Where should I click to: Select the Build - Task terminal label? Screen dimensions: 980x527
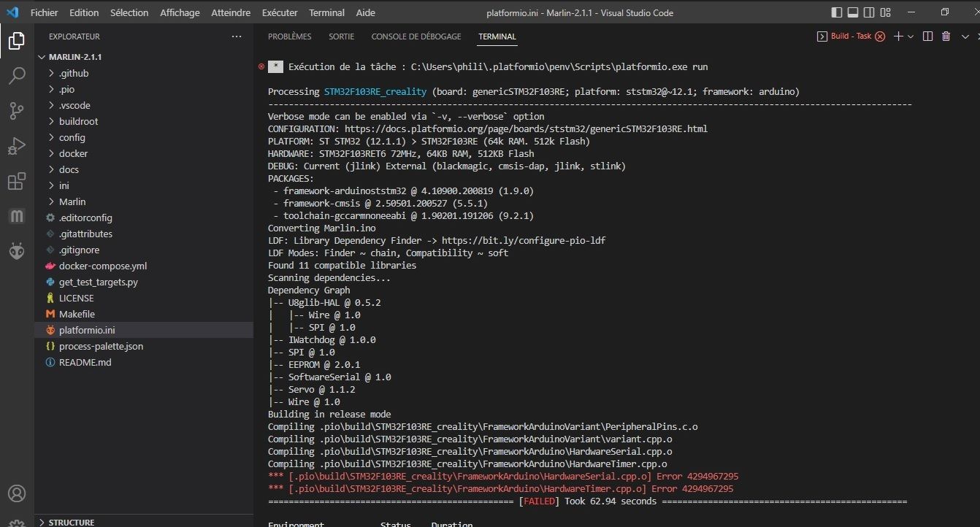pyautogui.click(x=851, y=36)
